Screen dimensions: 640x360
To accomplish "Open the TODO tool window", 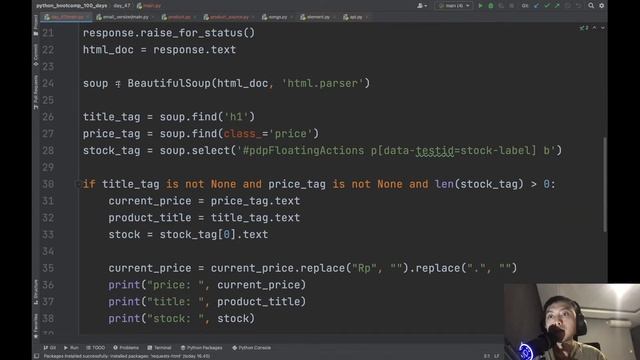I will [96, 348].
